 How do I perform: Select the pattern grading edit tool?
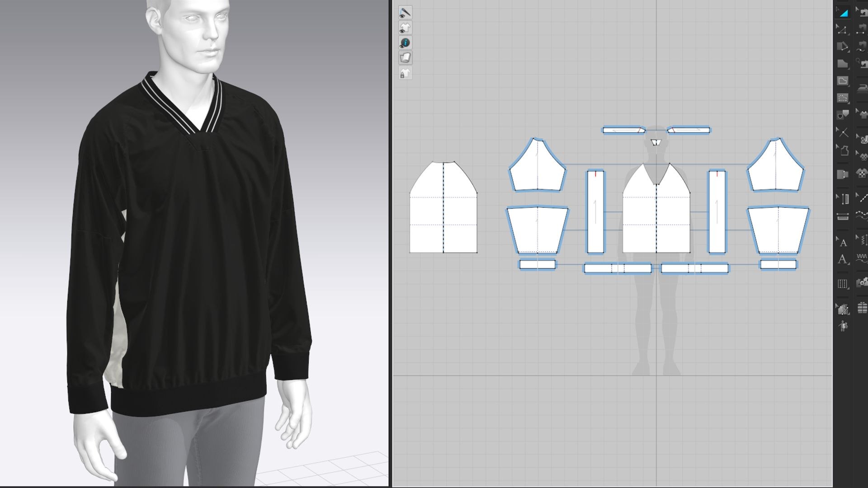point(843,309)
